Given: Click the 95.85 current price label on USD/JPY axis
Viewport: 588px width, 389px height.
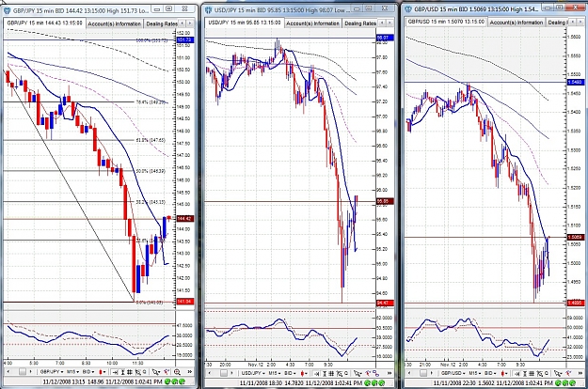Looking at the screenshot, I should (385, 201).
